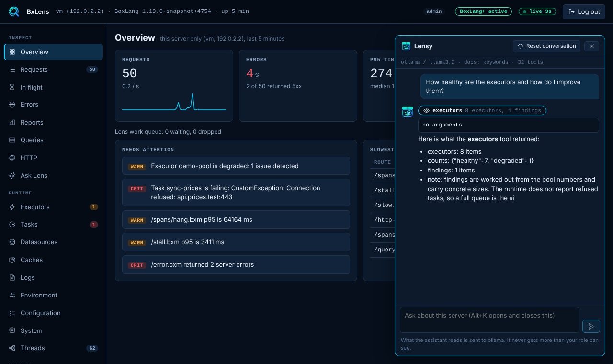The image size is (613, 364).
Task: Toggle the live 3s refresh pill
Action: (537, 11)
